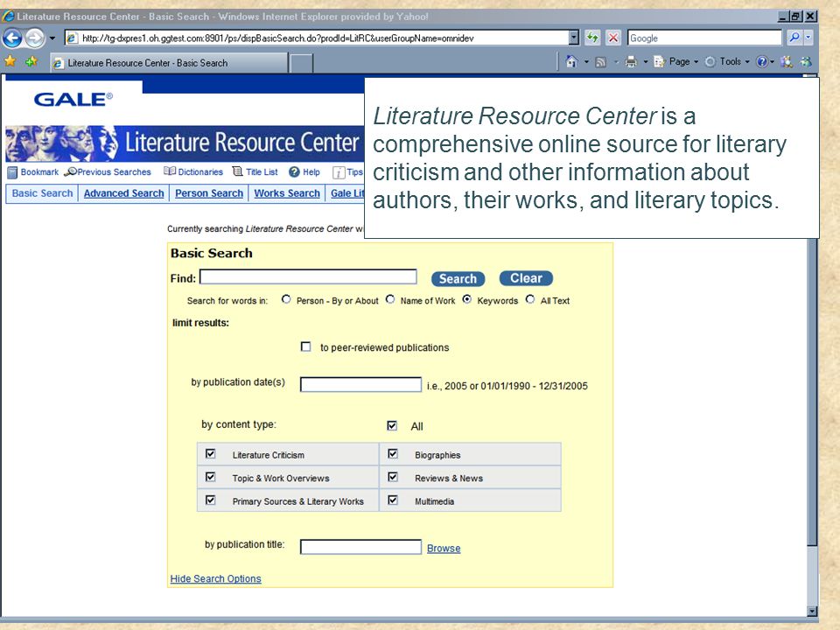Browse publication titles link

point(444,548)
